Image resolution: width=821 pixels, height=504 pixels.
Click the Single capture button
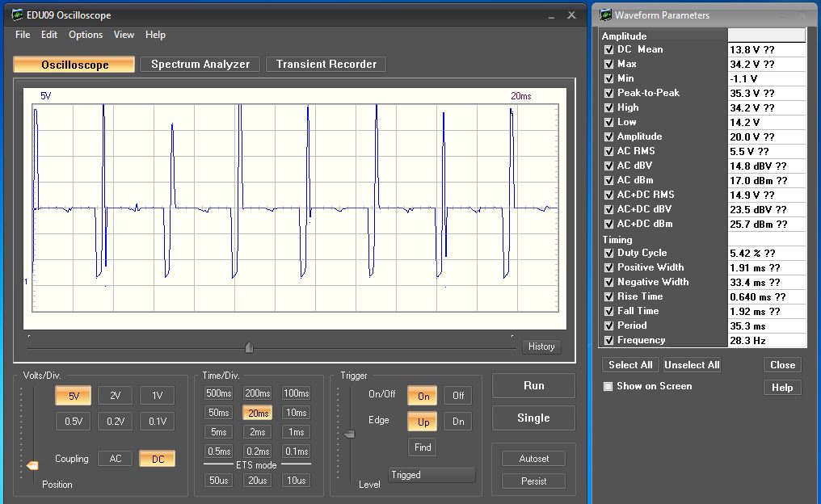point(533,418)
